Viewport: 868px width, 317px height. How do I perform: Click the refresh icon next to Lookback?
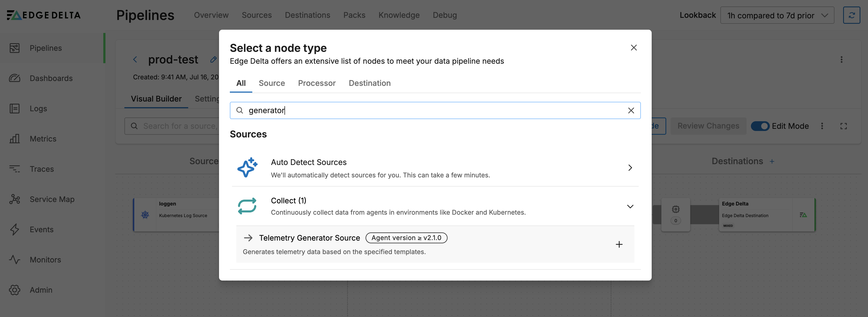click(x=851, y=15)
